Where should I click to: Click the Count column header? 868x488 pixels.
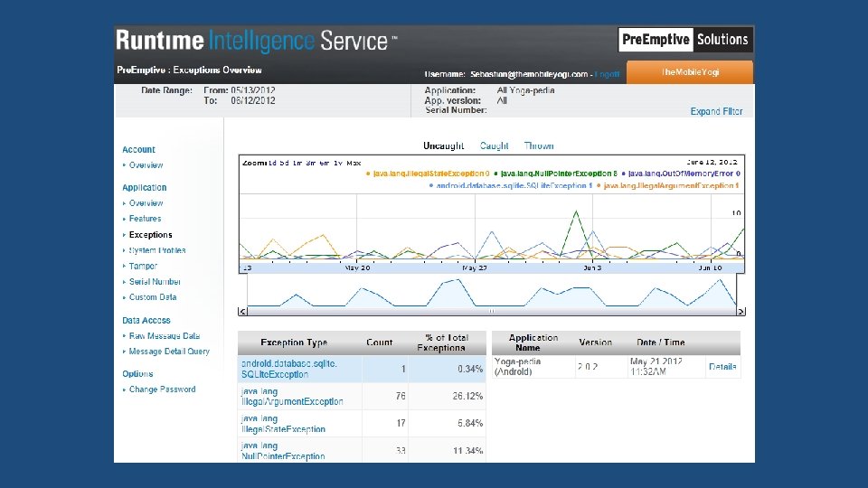pyautogui.click(x=379, y=343)
